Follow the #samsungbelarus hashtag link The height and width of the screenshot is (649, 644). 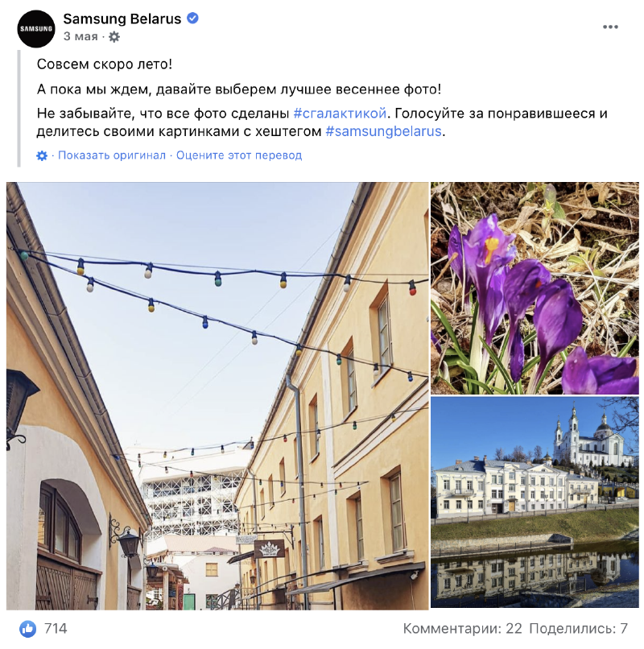tap(384, 131)
